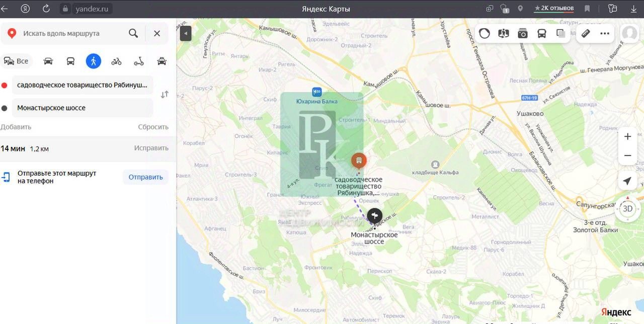Click the send-to-phone icon
Screen dimensions: 644x324
tap(6, 177)
